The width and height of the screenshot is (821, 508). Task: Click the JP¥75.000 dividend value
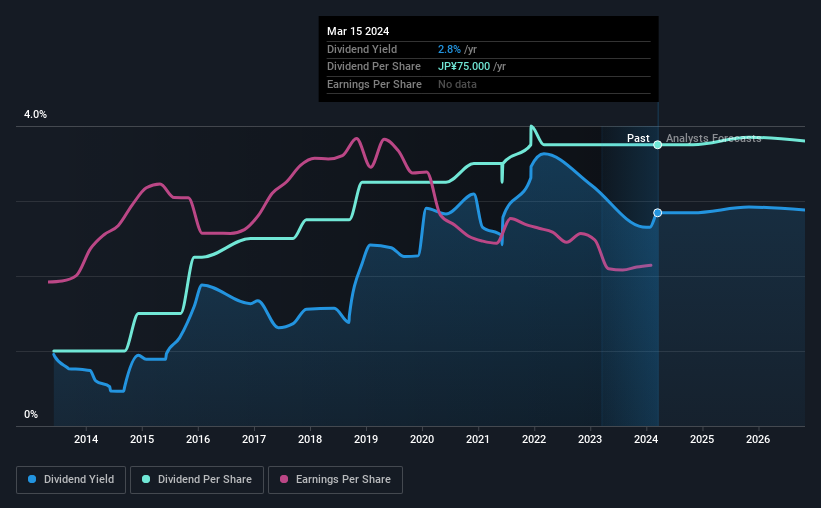coord(464,67)
